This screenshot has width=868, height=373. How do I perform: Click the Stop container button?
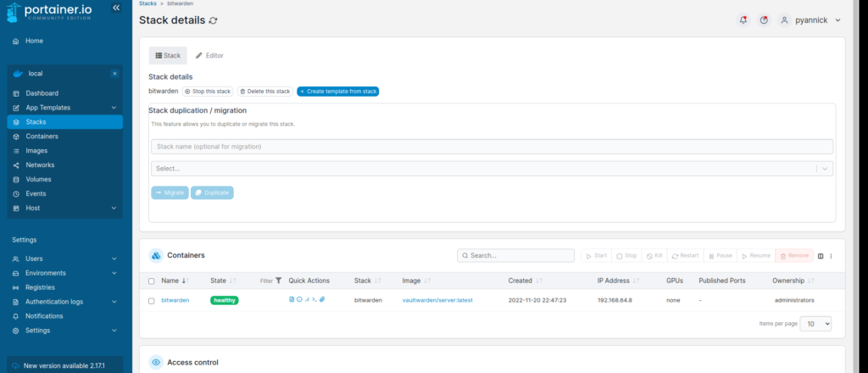click(x=626, y=256)
